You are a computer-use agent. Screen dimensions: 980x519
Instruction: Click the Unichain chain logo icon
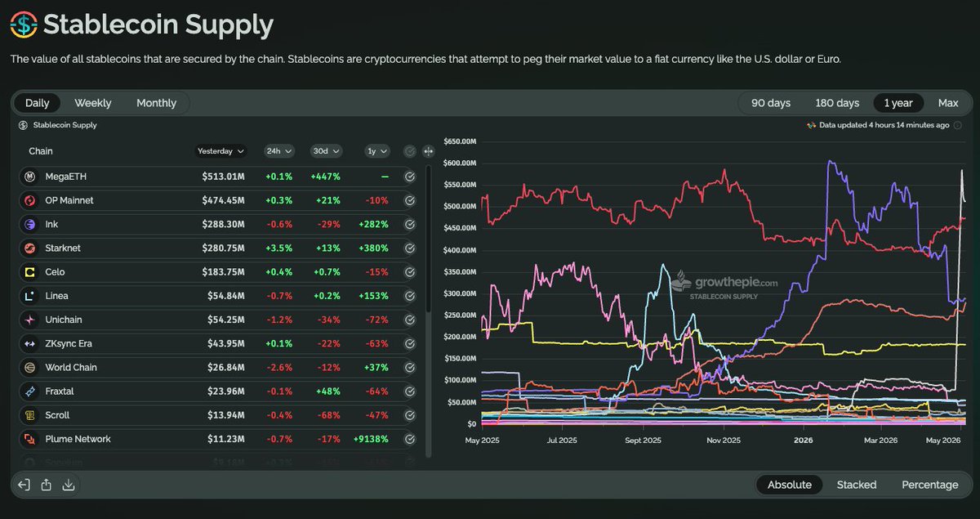[x=29, y=320]
